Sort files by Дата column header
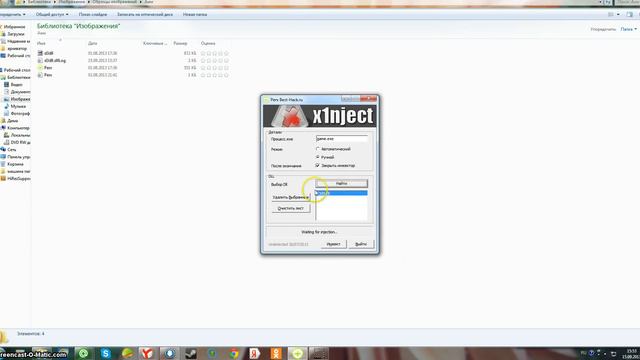 tap(93, 43)
